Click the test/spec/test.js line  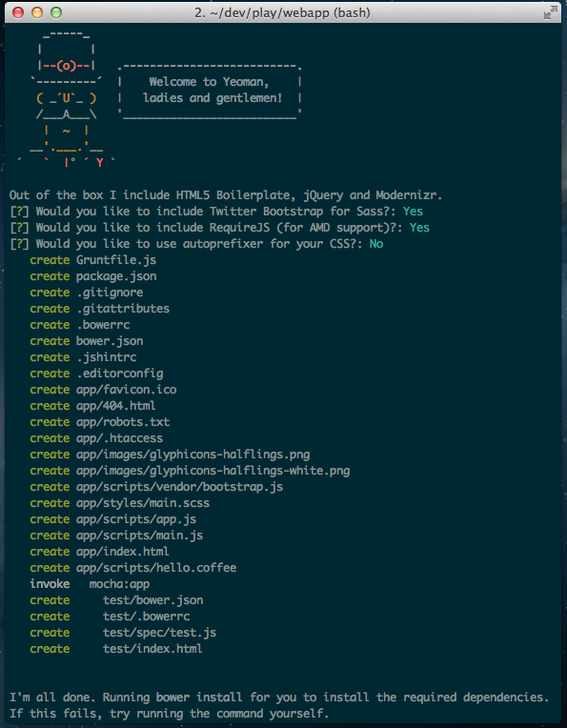coord(123,633)
